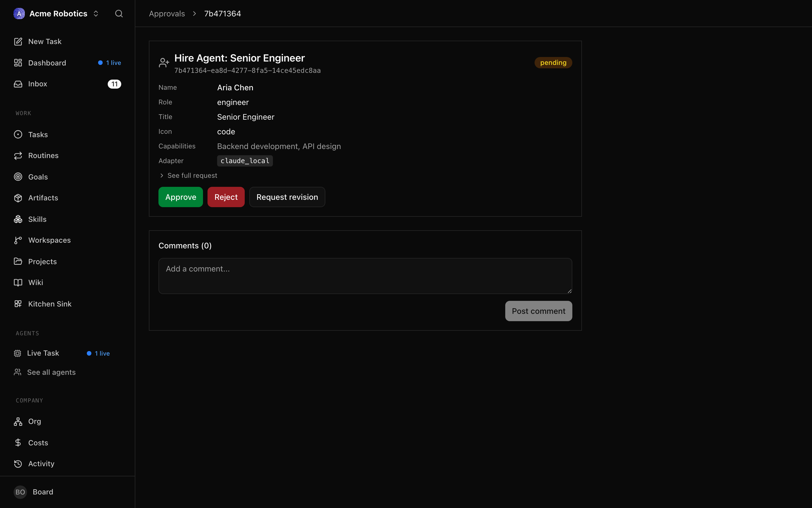
Task: Click the Backend development, API design text
Action: pos(279,146)
